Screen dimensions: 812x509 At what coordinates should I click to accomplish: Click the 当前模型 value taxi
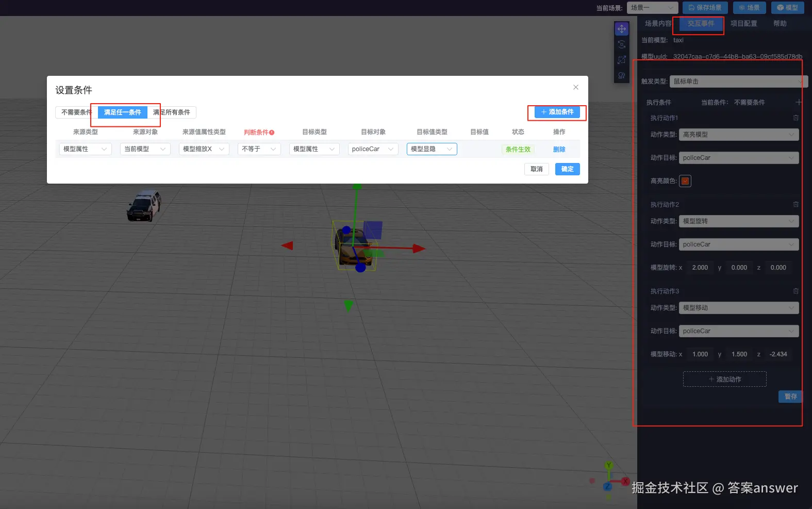tap(678, 40)
